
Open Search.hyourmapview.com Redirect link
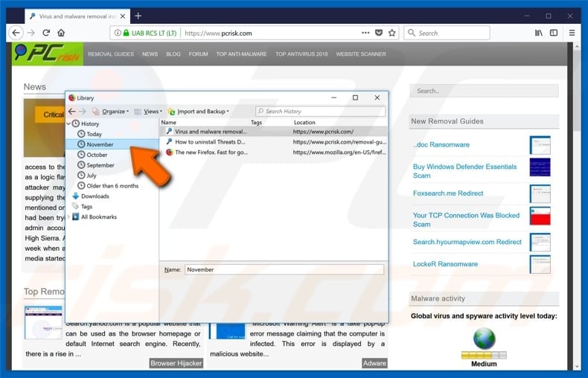click(467, 242)
